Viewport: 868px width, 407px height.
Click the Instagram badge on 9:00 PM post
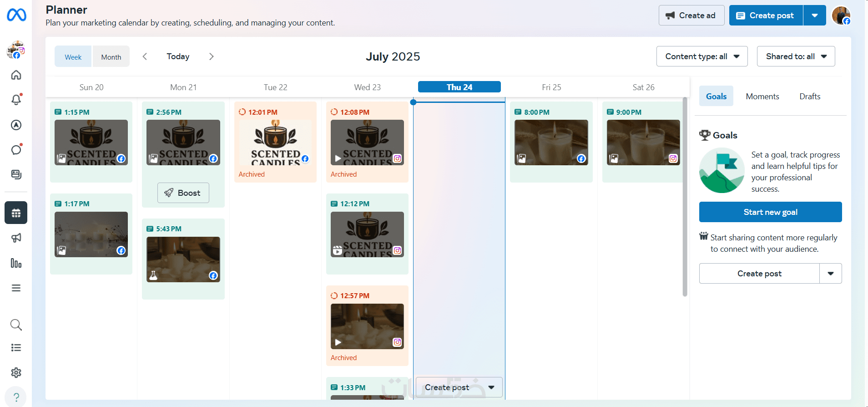pos(673,158)
